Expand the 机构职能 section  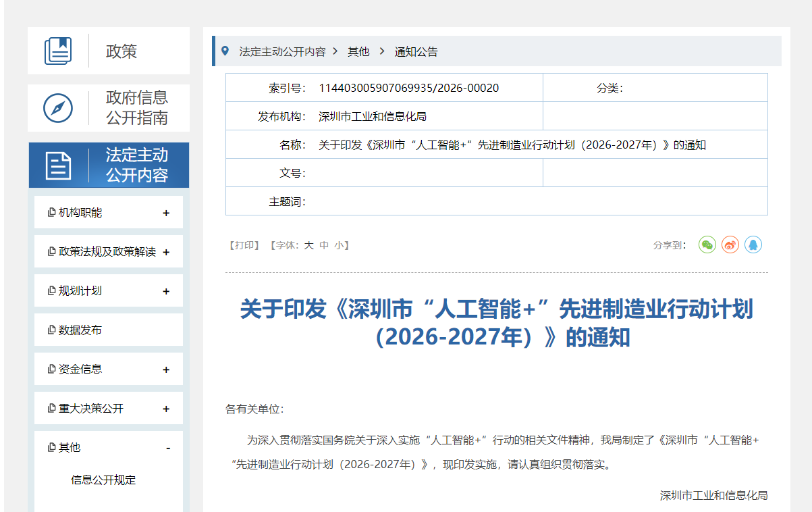[x=166, y=213]
